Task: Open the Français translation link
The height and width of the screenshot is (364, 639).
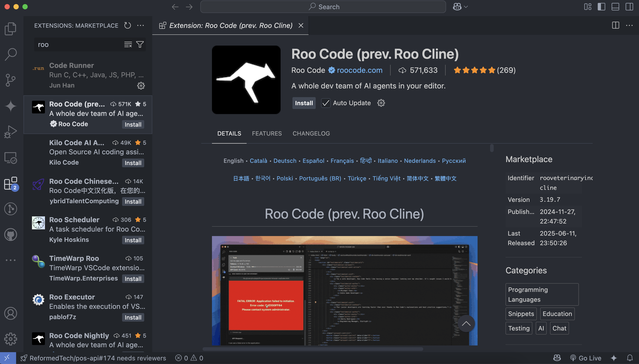Action: 342,161
